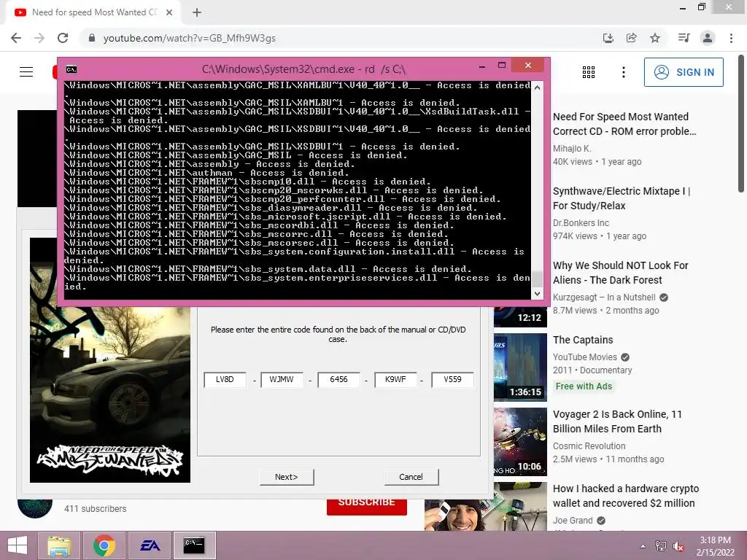Screen dimensions: 747x560
Task: Open File Explorer from taskbar
Action: coord(58,545)
